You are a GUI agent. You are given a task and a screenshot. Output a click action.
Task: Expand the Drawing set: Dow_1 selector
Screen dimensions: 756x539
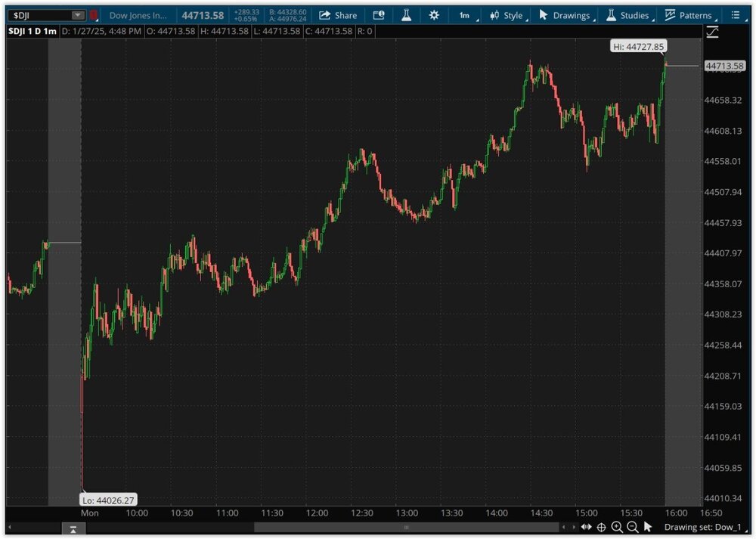point(701,527)
